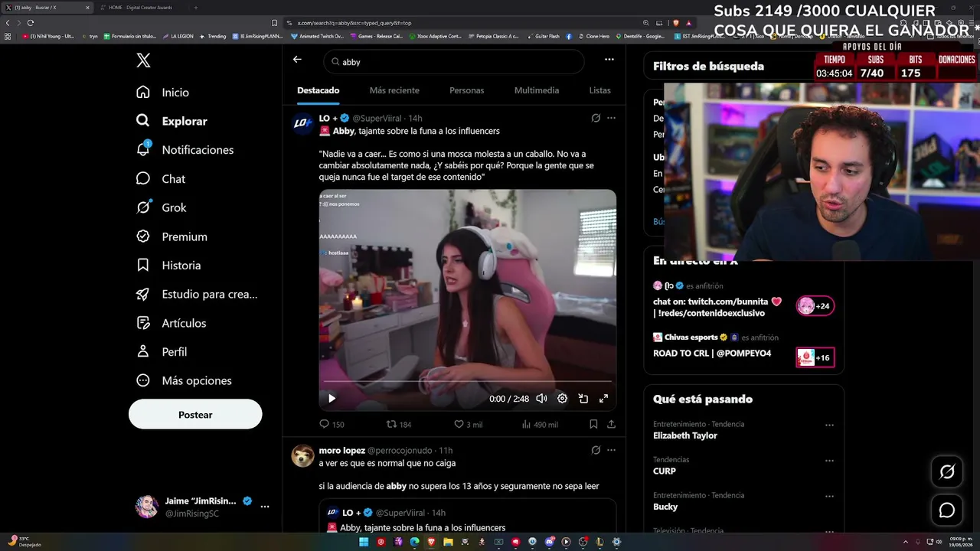980x551 pixels.
Task: Open more menu on moro lopez's post
Action: 611,450
